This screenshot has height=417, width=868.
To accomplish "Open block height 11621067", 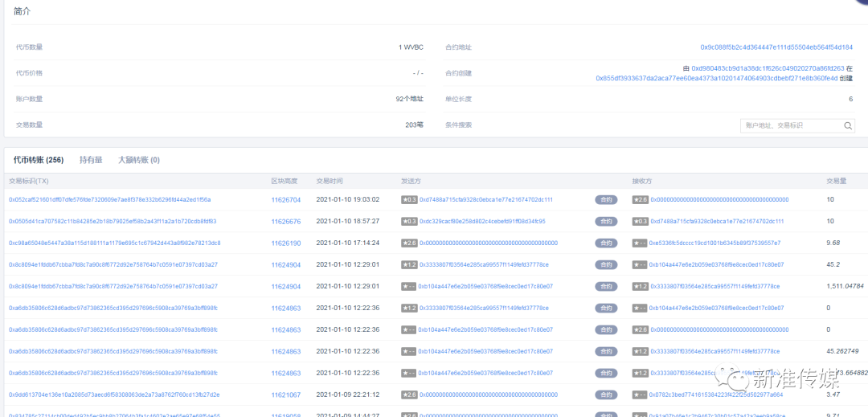I will [286, 395].
